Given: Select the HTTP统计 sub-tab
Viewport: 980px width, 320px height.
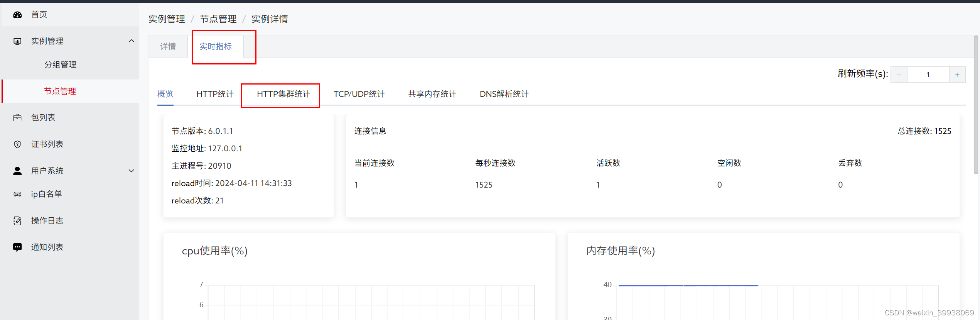Looking at the screenshot, I should pyautogui.click(x=215, y=94).
